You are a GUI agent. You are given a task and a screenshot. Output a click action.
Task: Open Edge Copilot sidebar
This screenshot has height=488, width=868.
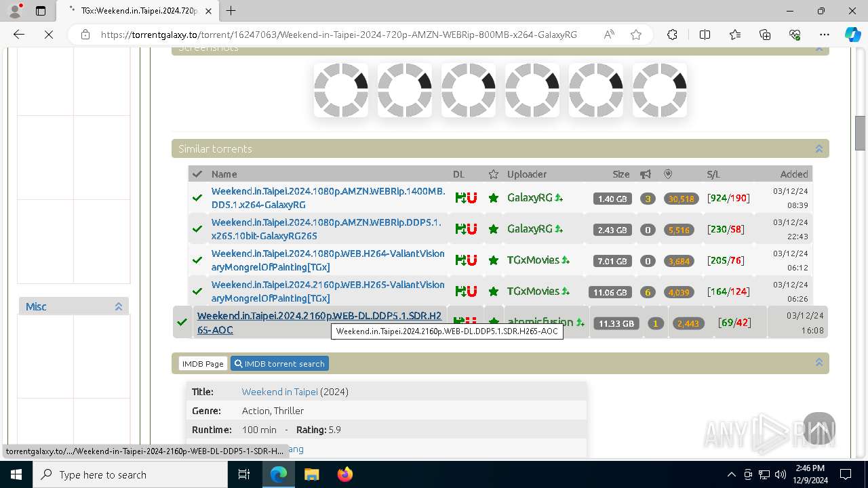tap(852, 35)
